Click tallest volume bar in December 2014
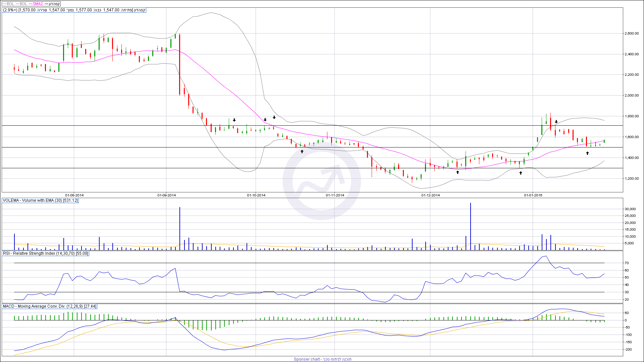The image size is (644, 362). 471,226
